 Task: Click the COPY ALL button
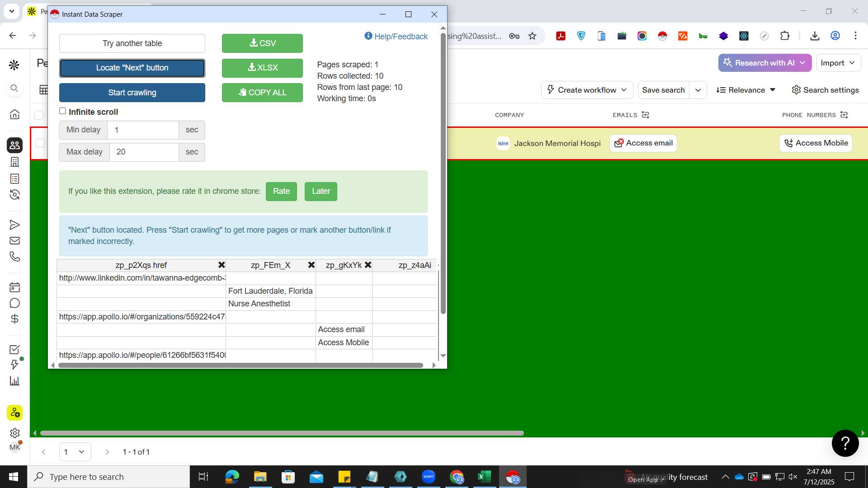click(262, 93)
